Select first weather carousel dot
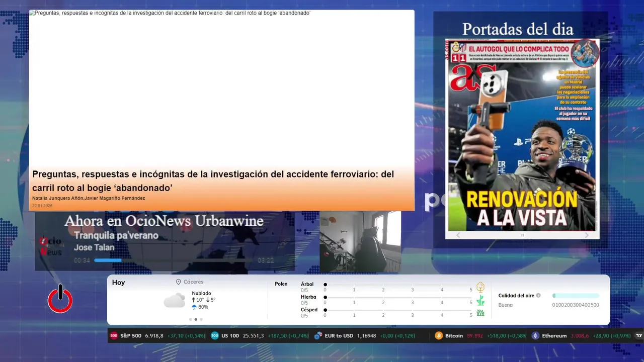Image resolution: width=644 pixels, height=362 pixels. pyautogui.click(x=191, y=319)
